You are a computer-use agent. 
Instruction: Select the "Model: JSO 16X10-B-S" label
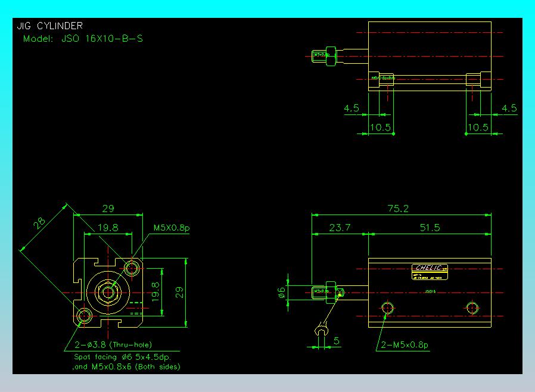pyautogui.click(x=83, y=39)
